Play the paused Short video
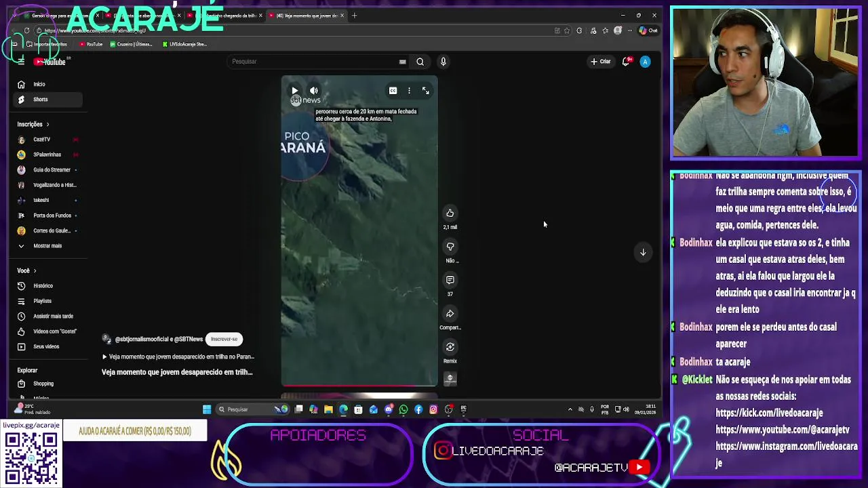The width and height of the screenshot is (868, 488). (x=295, y=91)
